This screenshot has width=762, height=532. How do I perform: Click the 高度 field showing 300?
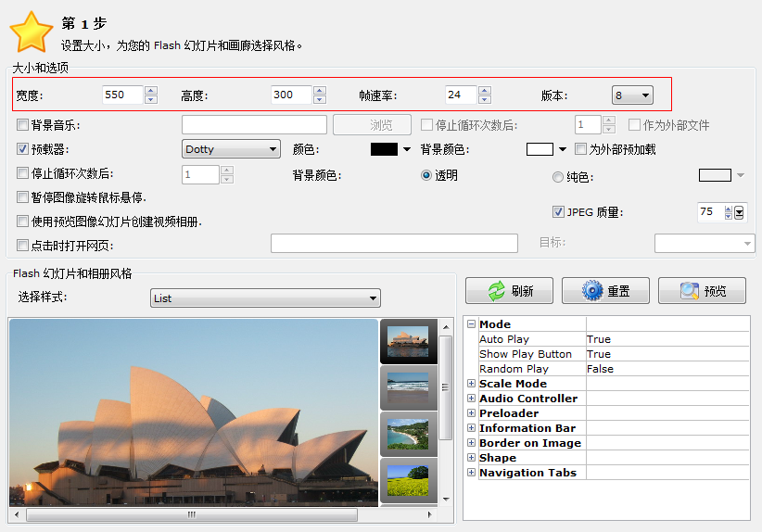tap(290, 95)
